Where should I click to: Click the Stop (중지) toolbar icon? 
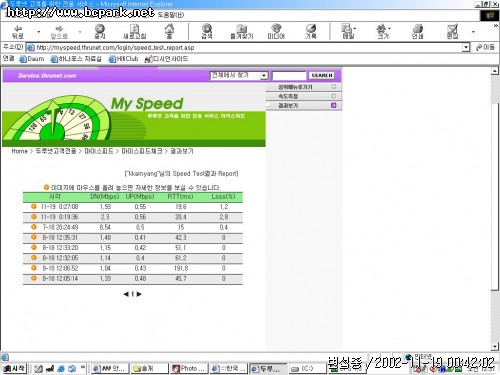[100, 32]
